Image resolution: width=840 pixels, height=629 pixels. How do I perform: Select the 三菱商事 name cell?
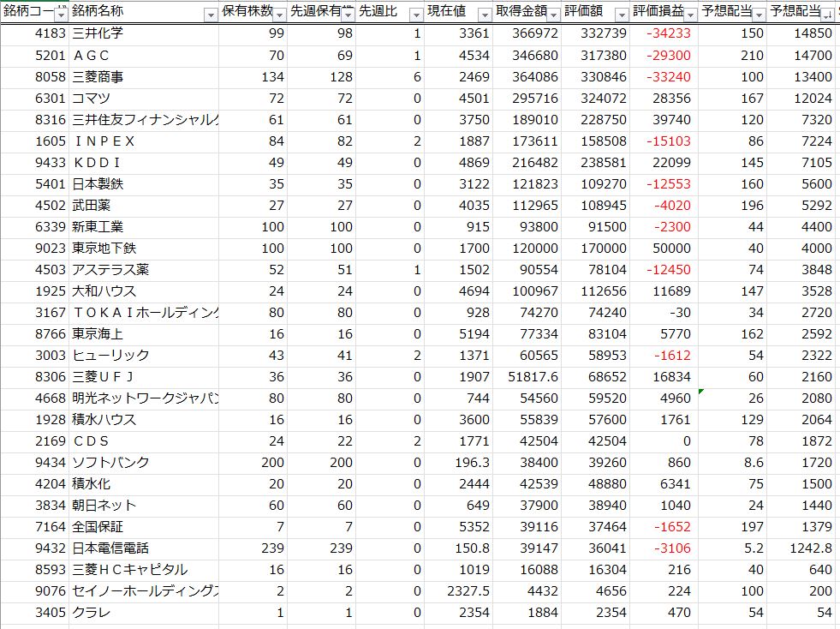tap(144, 76)
